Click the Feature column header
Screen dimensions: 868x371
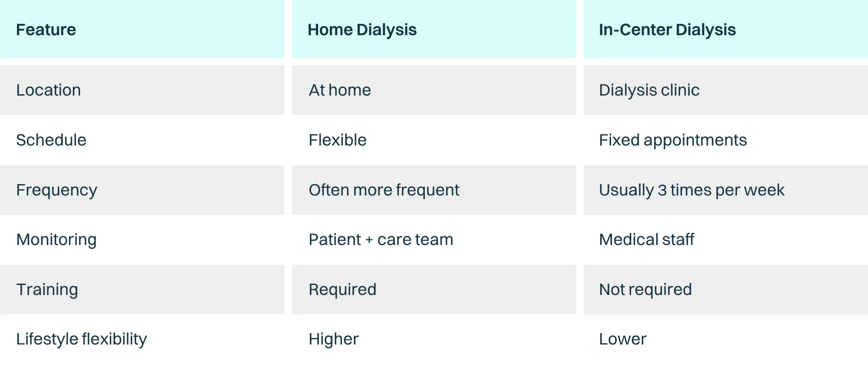tap(46, 30)
